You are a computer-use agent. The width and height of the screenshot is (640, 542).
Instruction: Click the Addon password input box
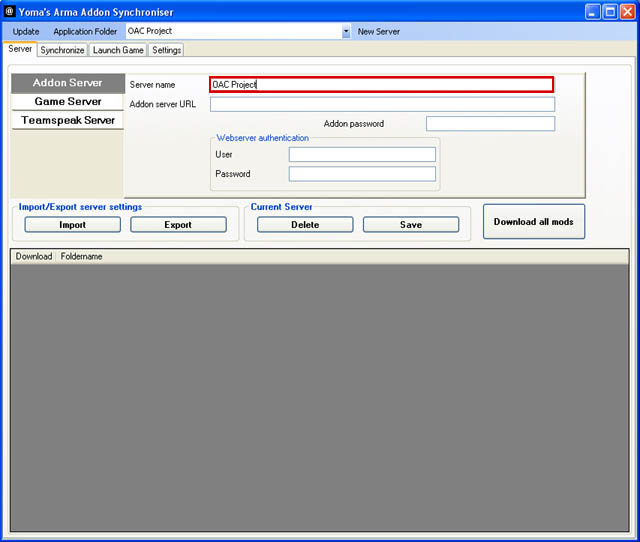pos(489,124)
